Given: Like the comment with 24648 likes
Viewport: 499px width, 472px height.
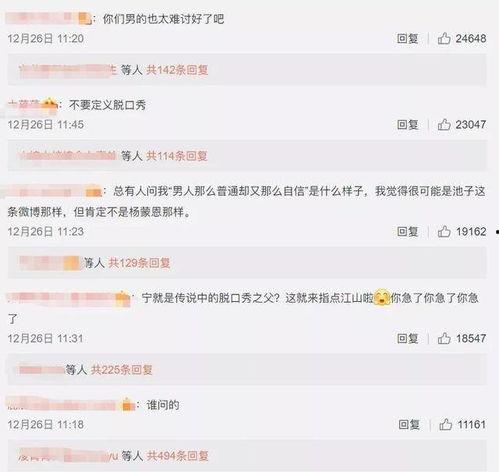Looking at the screenshot, I should coord(444,39).
